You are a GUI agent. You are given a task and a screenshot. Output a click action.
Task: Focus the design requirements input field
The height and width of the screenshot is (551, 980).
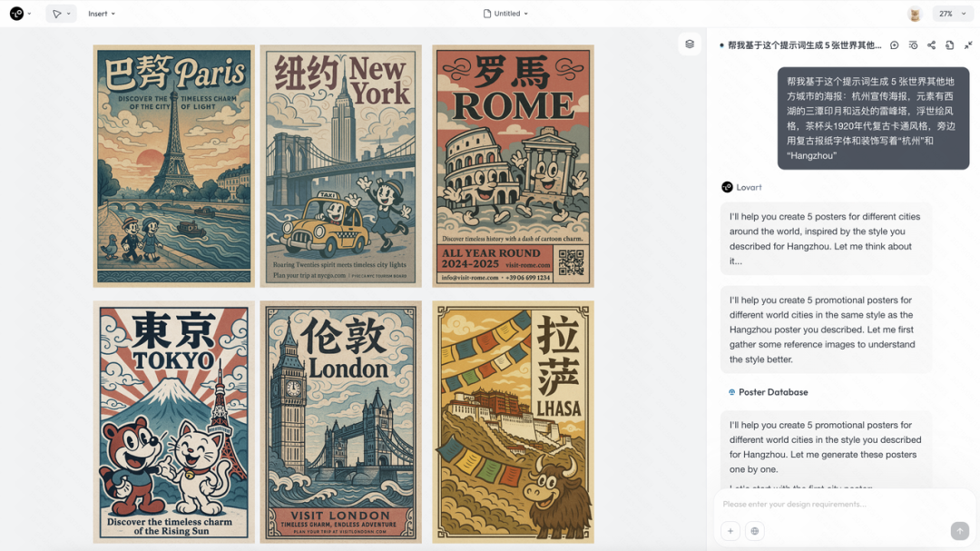click(x=845, y=504)
